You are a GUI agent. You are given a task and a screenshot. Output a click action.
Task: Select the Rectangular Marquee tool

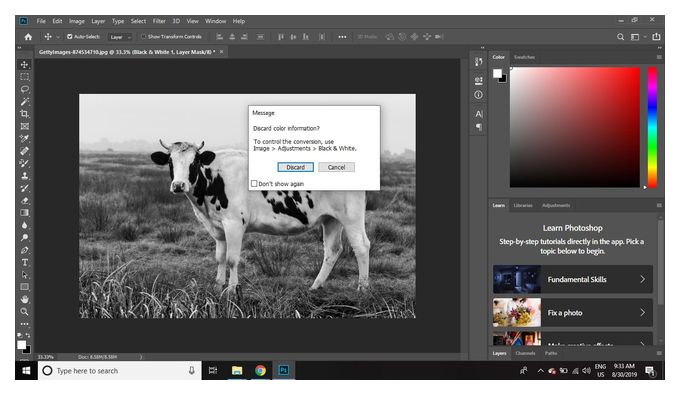pos(25,77)
